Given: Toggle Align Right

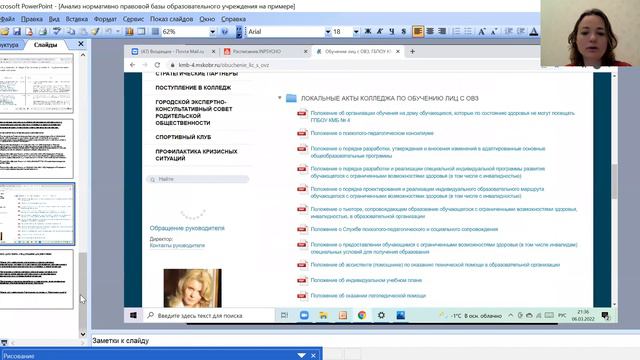Looking at the screenshot, I should pyautogui.click(x=442, y=31).
